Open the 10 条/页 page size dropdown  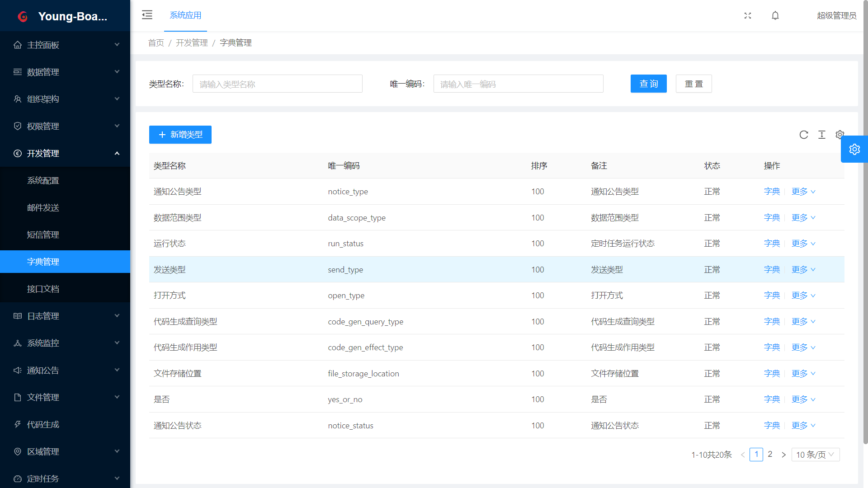tap(815, 455)
